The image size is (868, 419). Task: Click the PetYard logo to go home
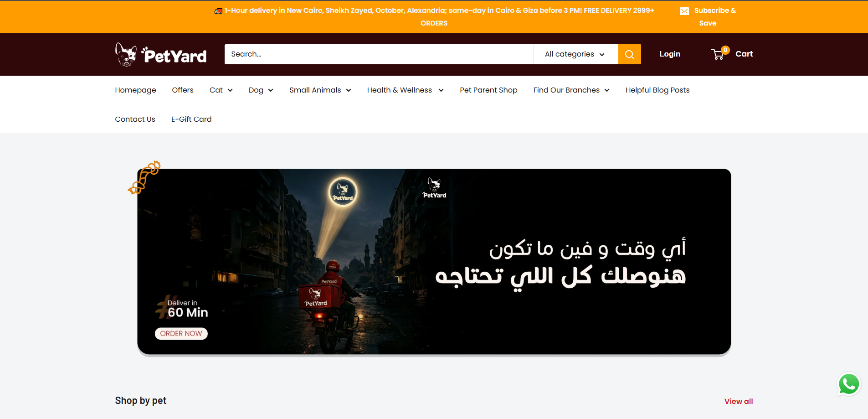160,54
